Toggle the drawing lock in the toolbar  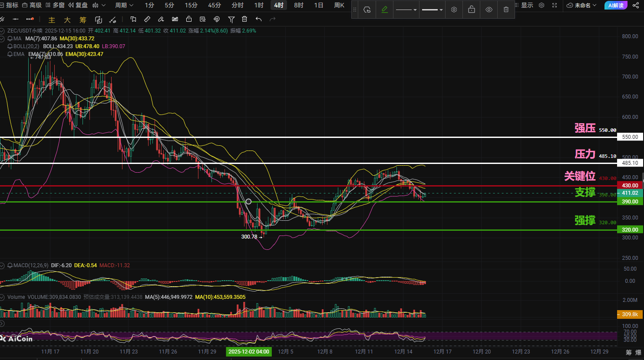[189, 20]
